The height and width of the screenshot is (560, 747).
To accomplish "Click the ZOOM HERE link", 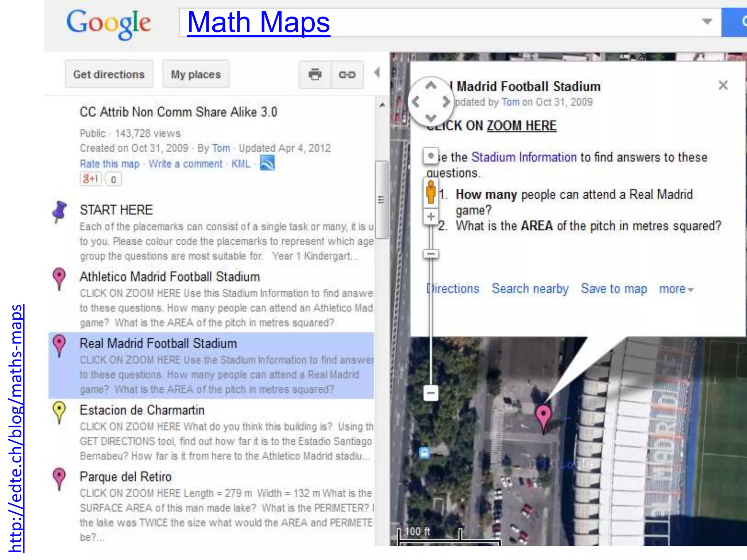I will point(522,126).
